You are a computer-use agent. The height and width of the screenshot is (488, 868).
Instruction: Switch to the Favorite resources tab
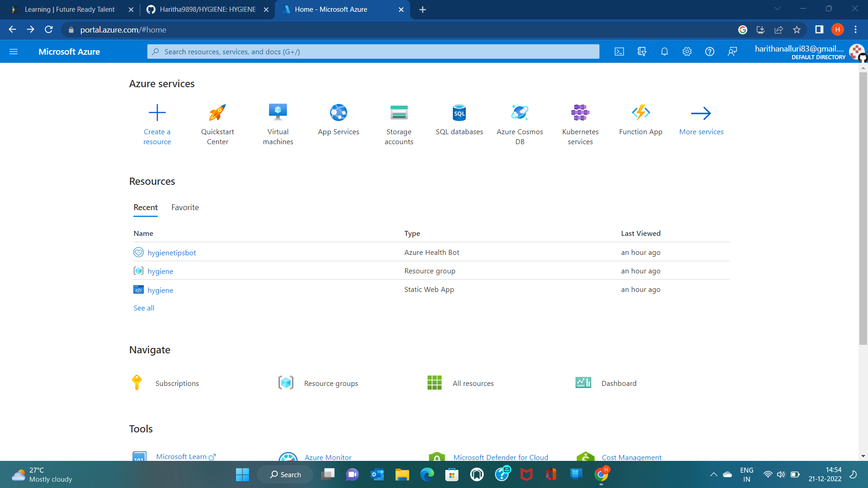coord(185,207)
